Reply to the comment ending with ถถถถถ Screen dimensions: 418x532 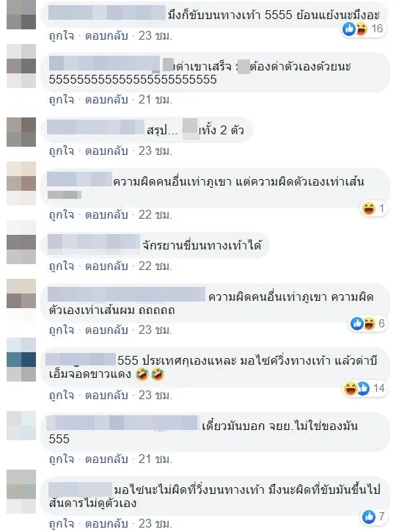(106, 330)
